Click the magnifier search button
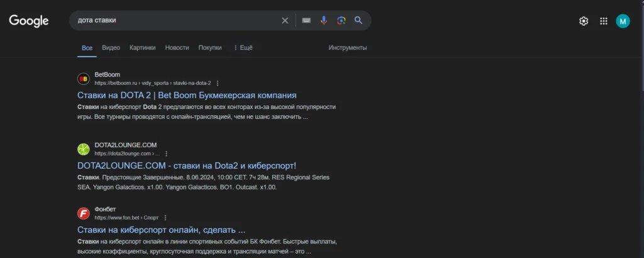The image size is (644, 258). click(x=358, y=21)
